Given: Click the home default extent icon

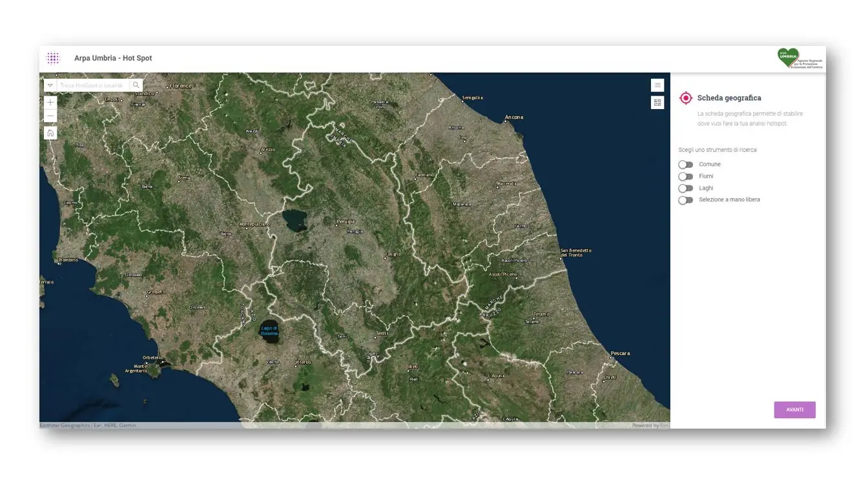Looking at the screenshot, I should [50, 132].
